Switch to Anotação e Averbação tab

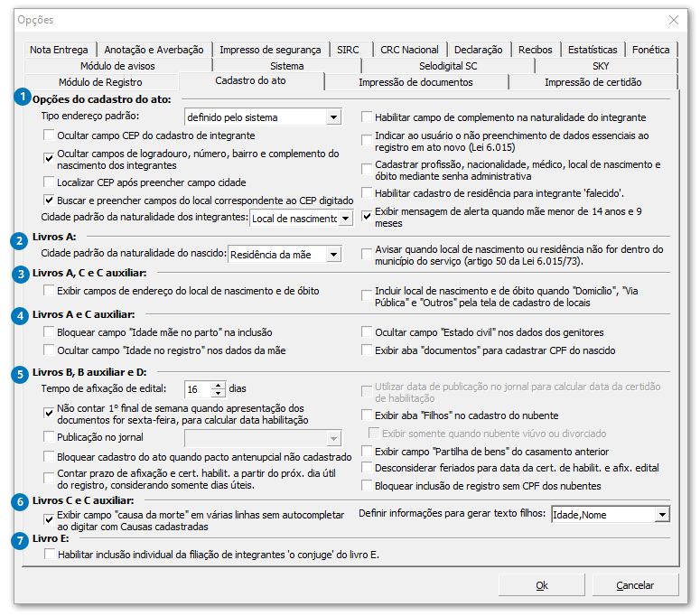pos(154,50)
